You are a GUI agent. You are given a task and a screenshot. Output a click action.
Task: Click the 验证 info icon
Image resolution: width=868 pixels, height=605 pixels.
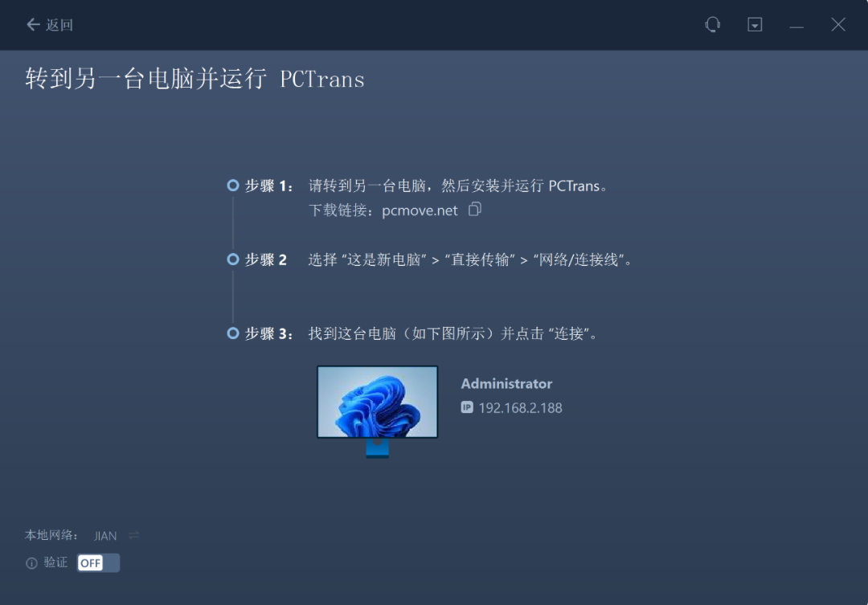(31, 563)
